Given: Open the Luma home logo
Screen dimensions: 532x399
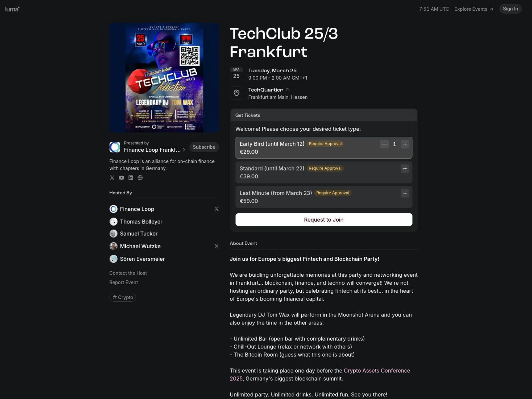Looking at the screenshot, I should (12, 9).
